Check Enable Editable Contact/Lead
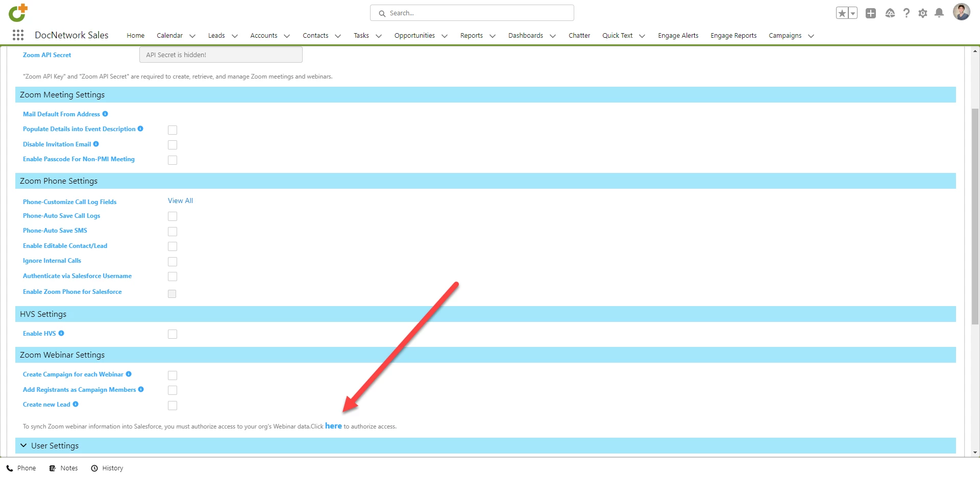The width and height of the screenshot is (980, 478). [x=173, y=246]
